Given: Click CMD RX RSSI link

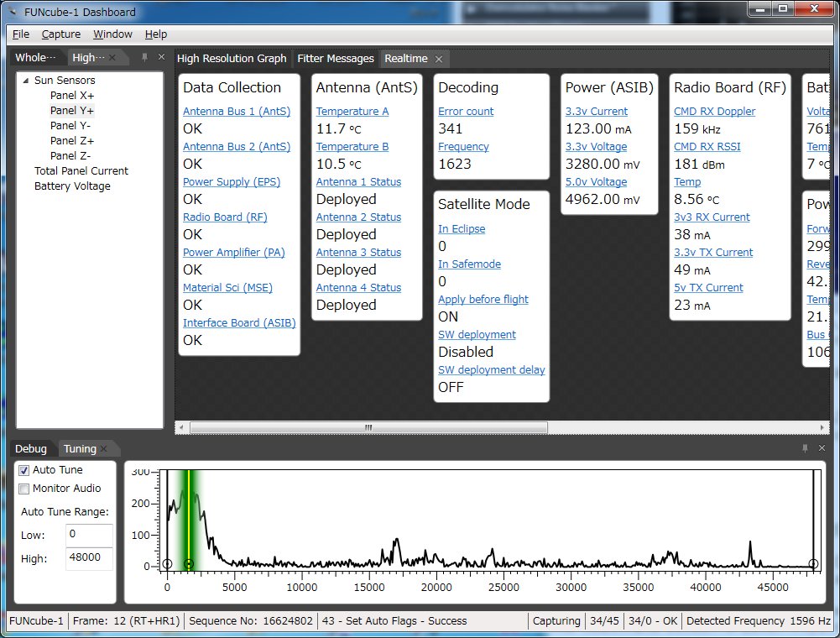Looking at the screenshot, I should click(x=707, y=146).
